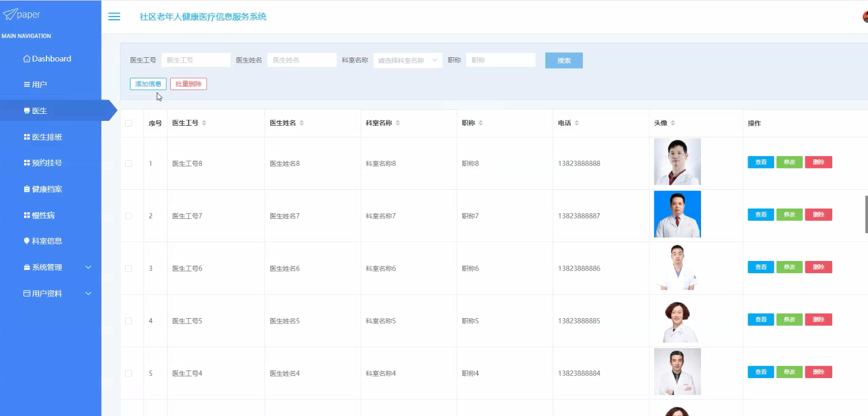Edit the 医生工号7 row
The width and height of the screenshot is (868, 416).
pos(789,214)
